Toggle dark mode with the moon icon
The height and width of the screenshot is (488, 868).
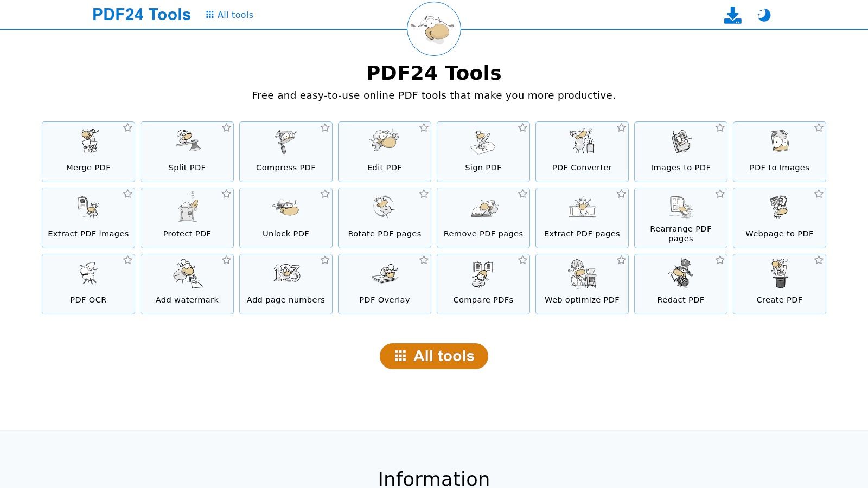tap(764, 15)
